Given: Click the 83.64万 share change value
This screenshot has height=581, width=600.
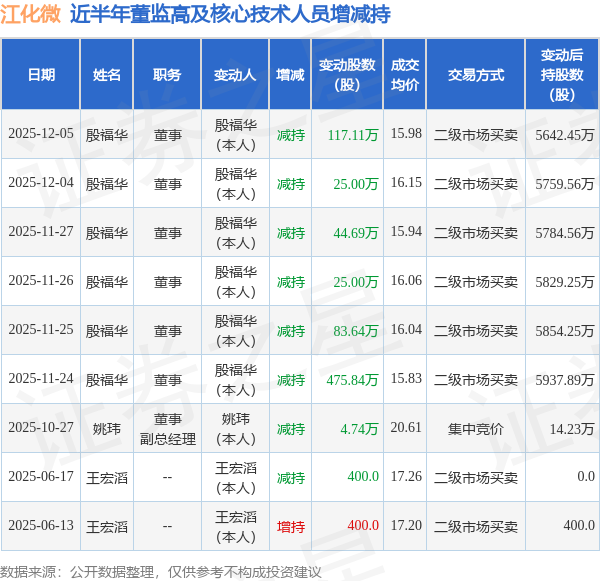Looking at the screenshot, I should (x=355, y=331).
